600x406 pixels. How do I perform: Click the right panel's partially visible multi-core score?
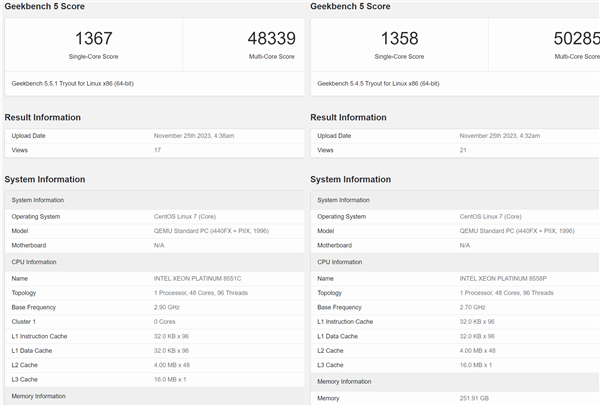(x=576, y=39)
